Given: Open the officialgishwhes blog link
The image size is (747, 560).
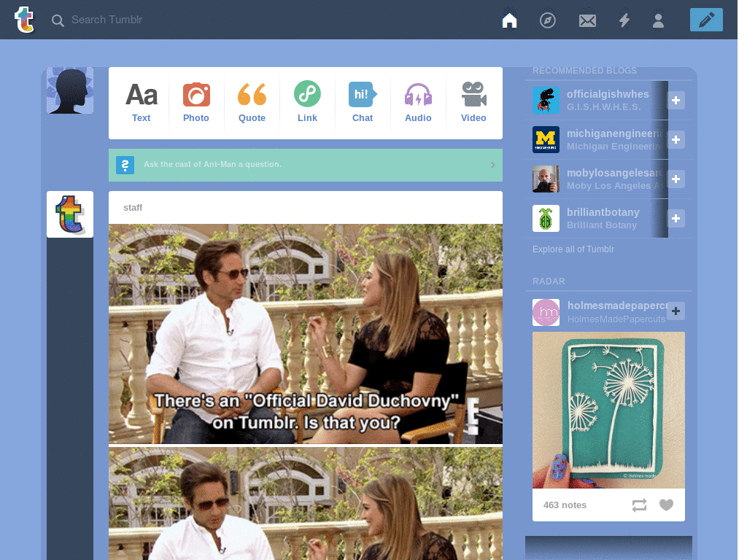Looking at the screenshot, I should [x=608, y=94].
